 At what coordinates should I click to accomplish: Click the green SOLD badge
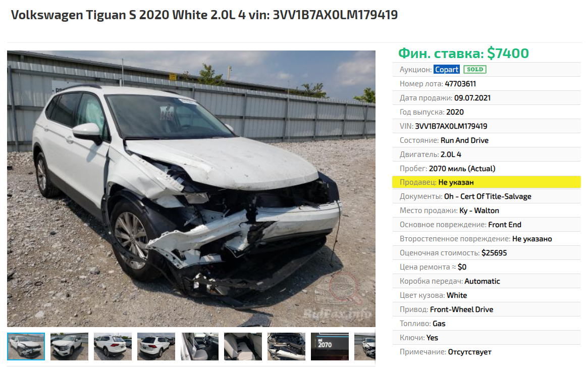point(475,69)
